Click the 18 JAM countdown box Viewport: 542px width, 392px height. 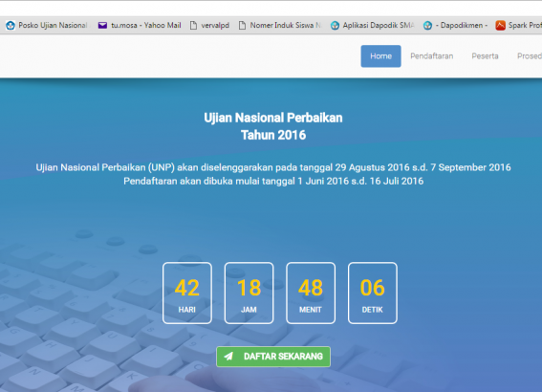tap(249, 293)
